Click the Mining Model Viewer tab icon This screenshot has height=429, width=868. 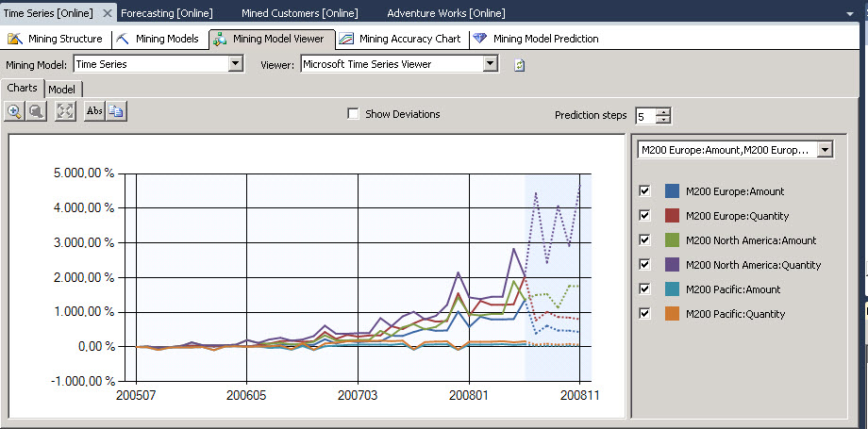pos(221,40)
